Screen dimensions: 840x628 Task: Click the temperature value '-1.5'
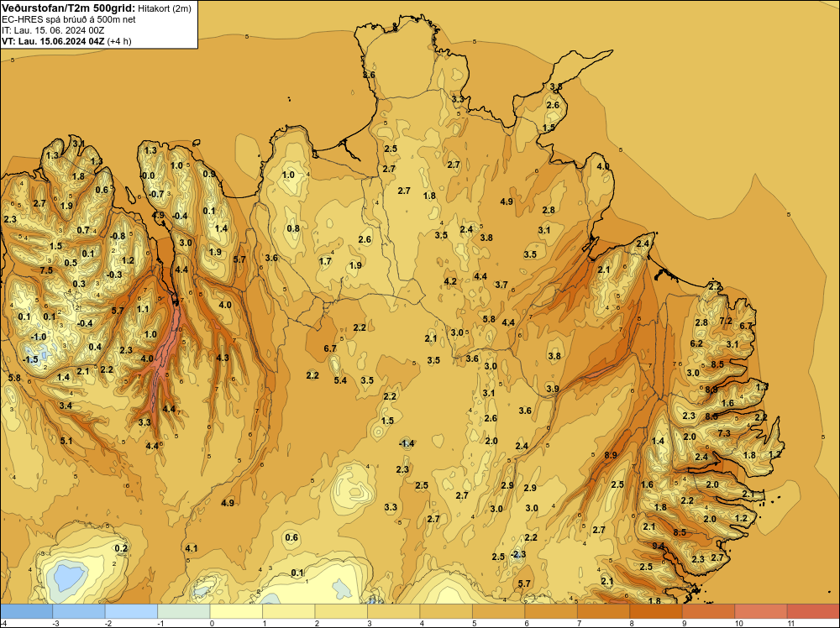click(30, 359)
